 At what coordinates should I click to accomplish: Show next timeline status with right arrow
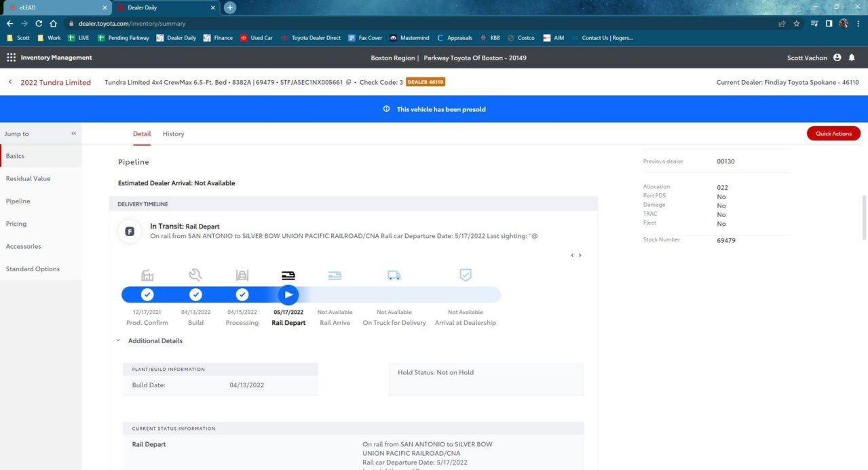[x=580, y=256]
